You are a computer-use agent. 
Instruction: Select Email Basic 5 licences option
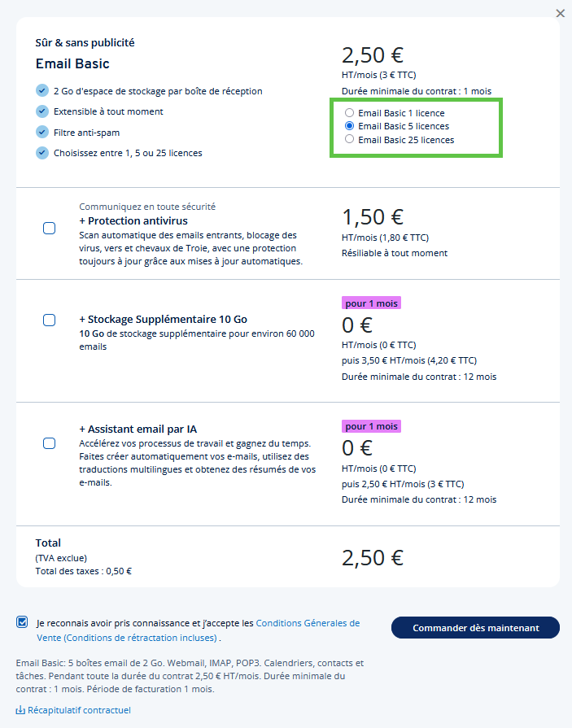point(349,126)
